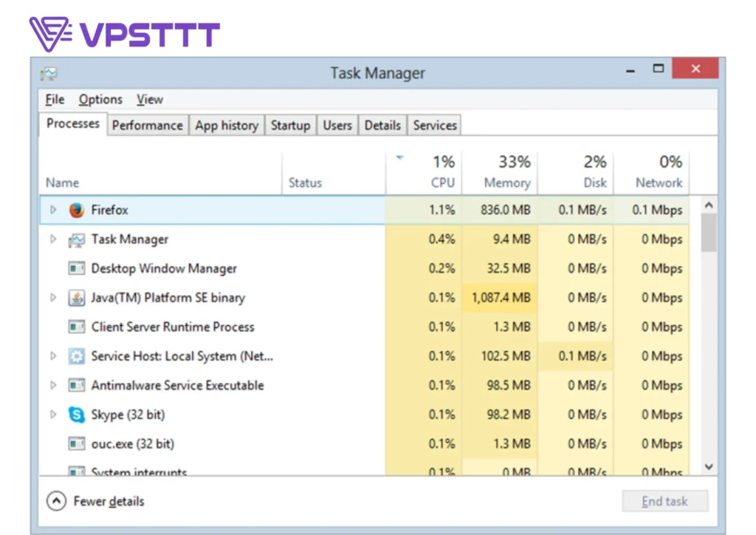Click the 1.1% CPU value for Firefox

(x=441, y=210)
